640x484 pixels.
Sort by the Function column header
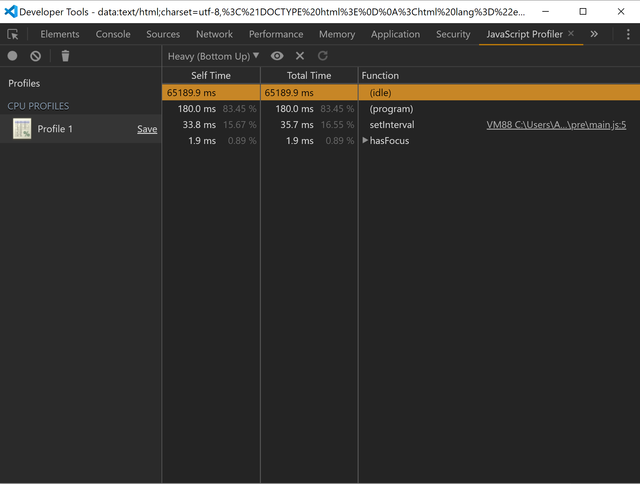[x=499, y=75]
